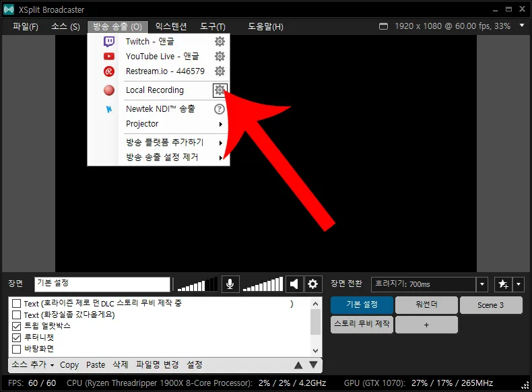
Task: Switch to 워썬더 scene
Action: [426, 304]
